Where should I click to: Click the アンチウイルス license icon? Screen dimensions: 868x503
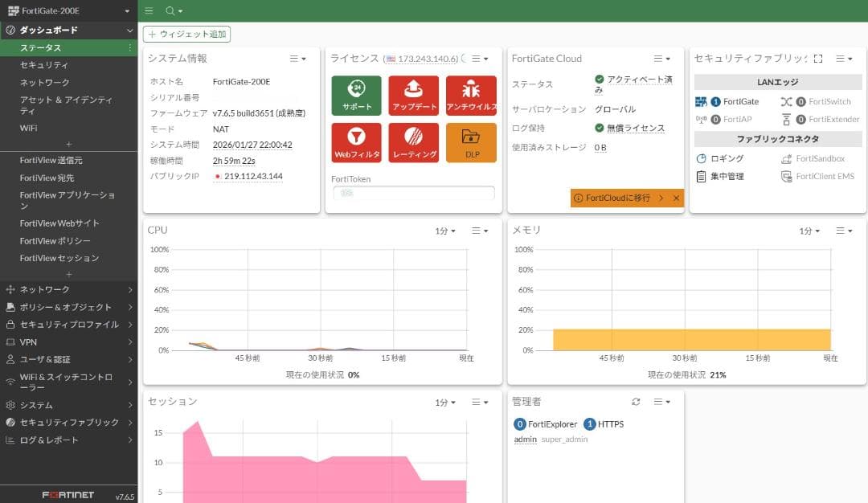point(470,95)
